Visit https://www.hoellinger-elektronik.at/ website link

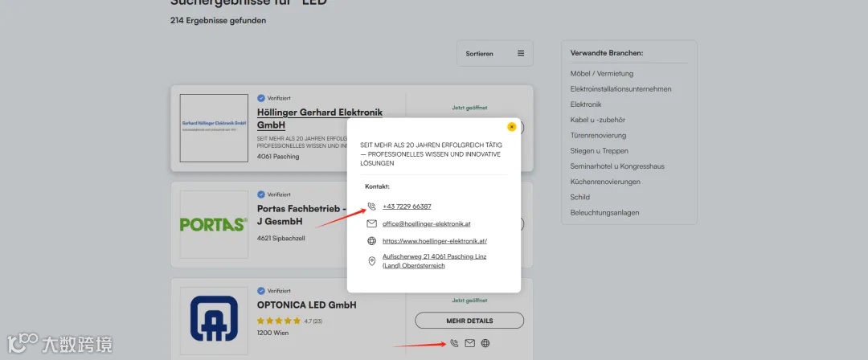435,241
